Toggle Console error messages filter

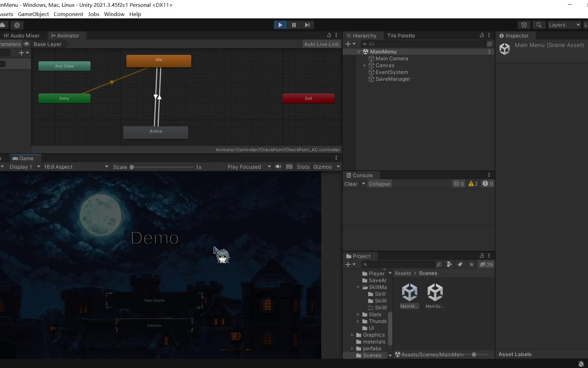488,184
